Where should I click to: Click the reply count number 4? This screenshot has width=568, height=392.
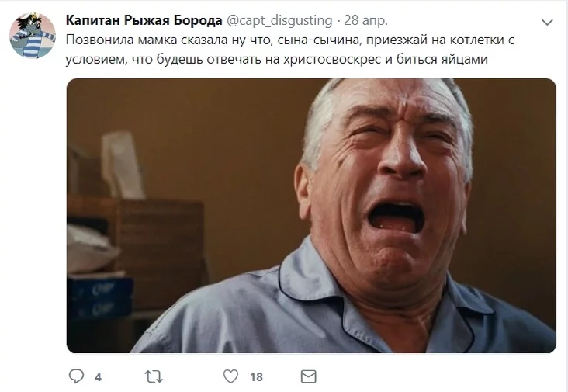tap(99, 377)
